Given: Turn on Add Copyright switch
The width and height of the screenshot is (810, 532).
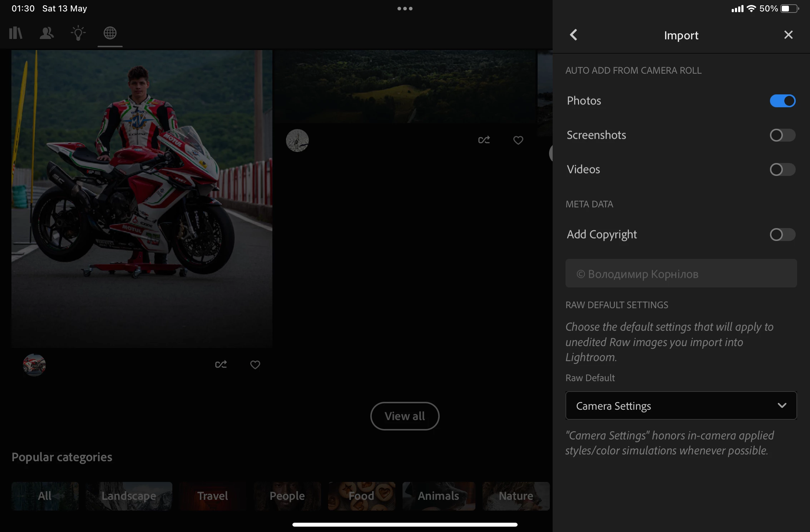Looking at the screenshot, I should pos(782,235).
